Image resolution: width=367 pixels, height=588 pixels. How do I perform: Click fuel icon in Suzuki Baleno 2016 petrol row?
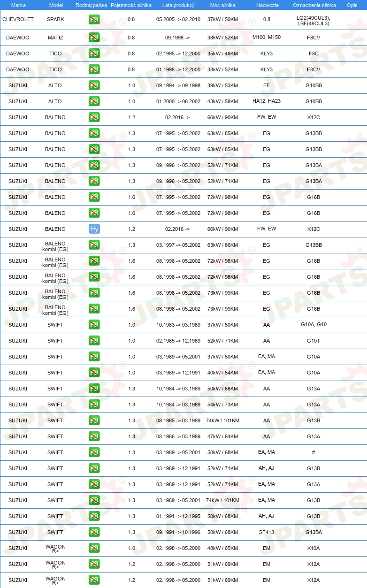point(94,117)
